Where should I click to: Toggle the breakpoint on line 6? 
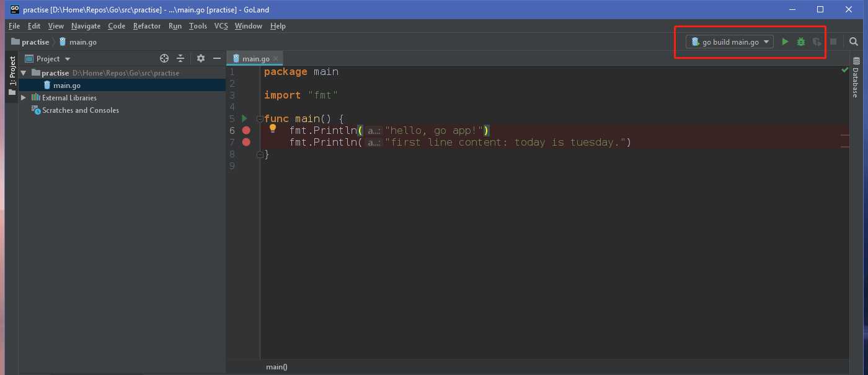[x=246, y=130]
